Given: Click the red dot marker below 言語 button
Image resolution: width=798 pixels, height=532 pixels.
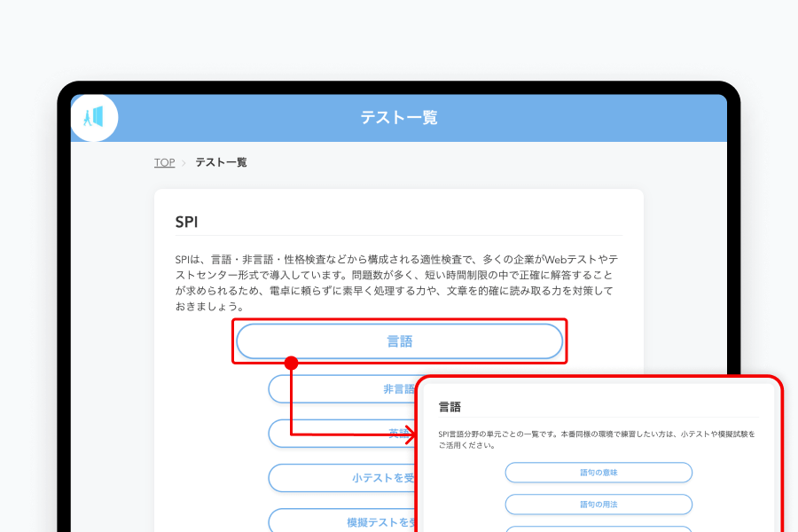Looking at the screenshot, I should pos(291,363).
